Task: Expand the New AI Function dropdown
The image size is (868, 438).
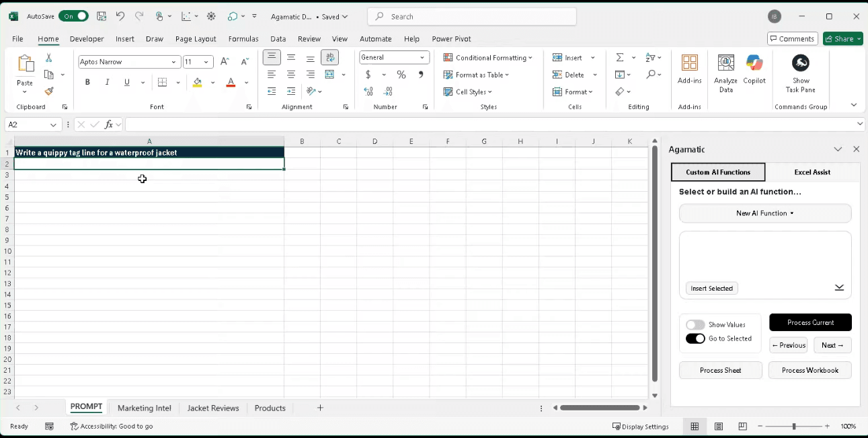Action: (x=765, y=213)
